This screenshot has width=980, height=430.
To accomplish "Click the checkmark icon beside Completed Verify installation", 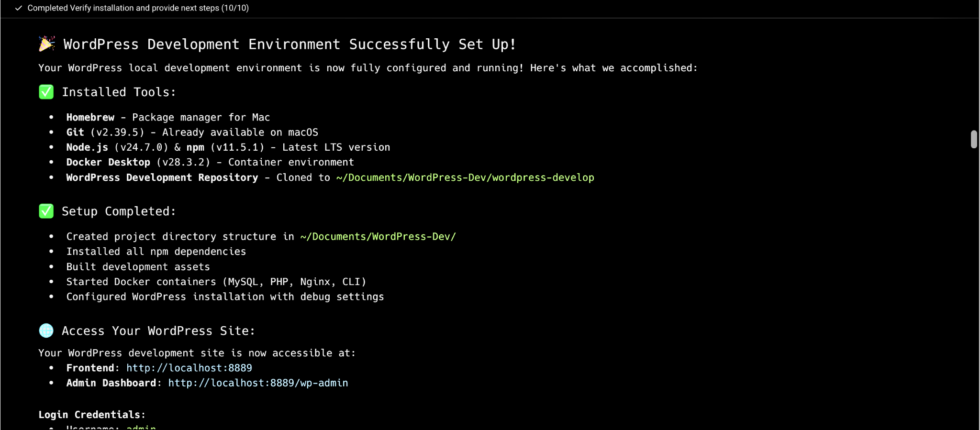I will (18, 8).
